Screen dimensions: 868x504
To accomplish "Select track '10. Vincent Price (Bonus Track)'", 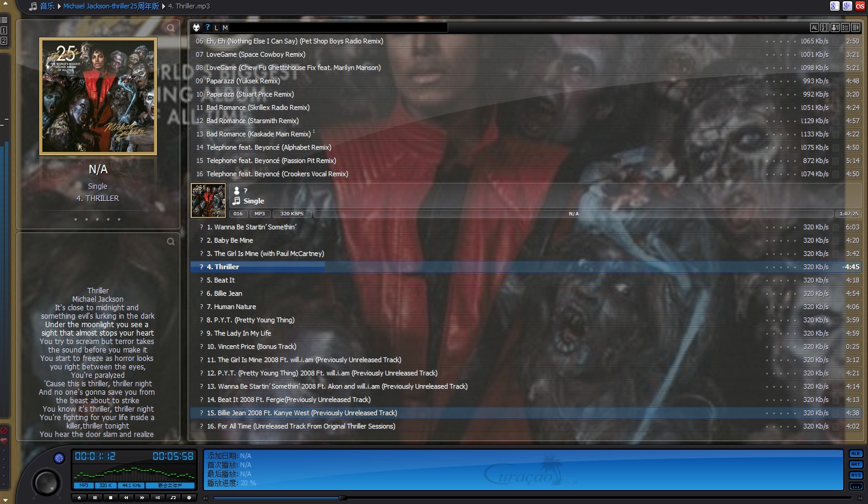I will click(525, 346).
